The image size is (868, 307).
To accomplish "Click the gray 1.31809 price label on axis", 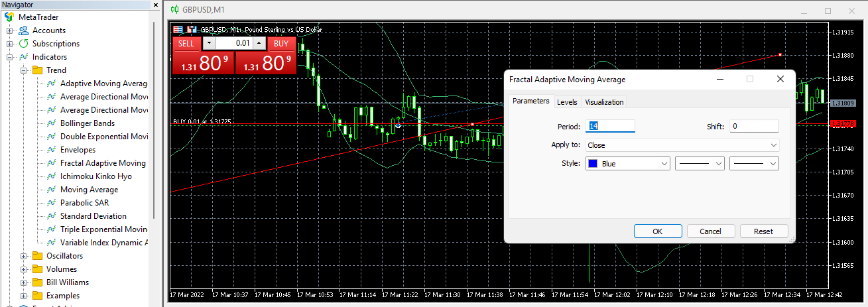I will pyautogui.click(x=842, y=103).
